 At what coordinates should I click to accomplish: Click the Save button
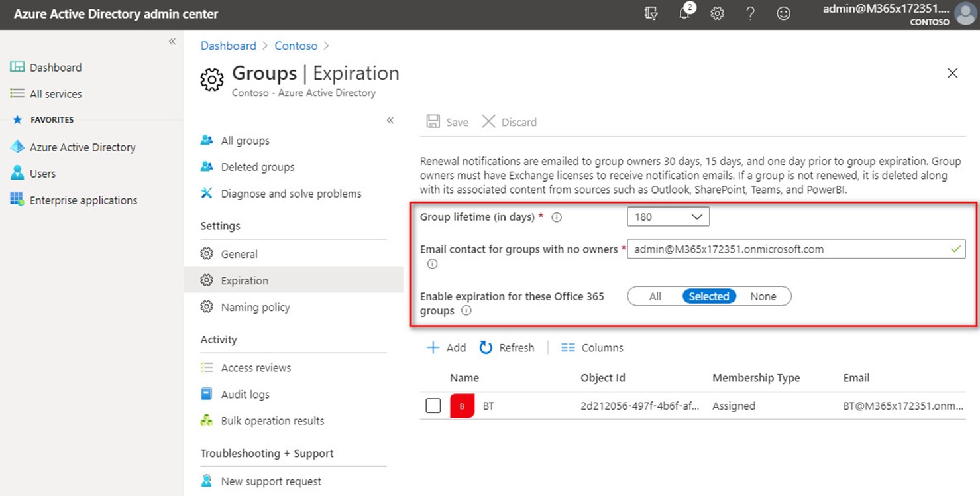(447, 122)
